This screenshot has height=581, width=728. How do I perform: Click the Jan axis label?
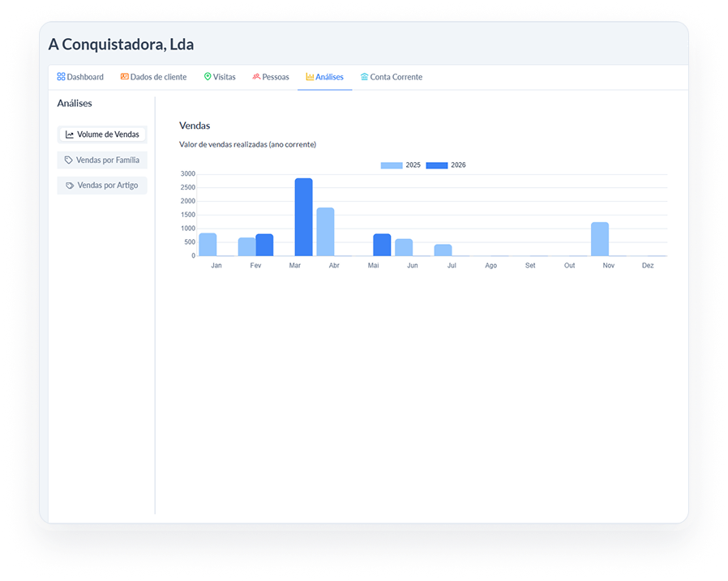coord(216,266)
